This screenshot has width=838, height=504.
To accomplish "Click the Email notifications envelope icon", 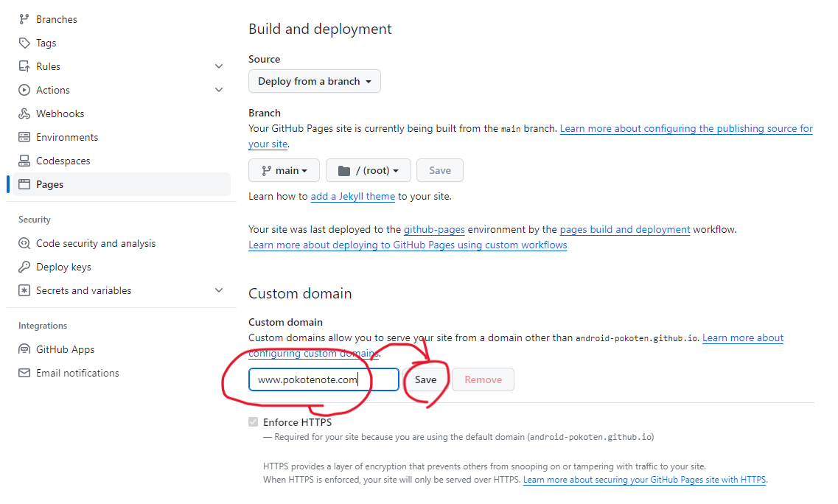I will 24,373.
